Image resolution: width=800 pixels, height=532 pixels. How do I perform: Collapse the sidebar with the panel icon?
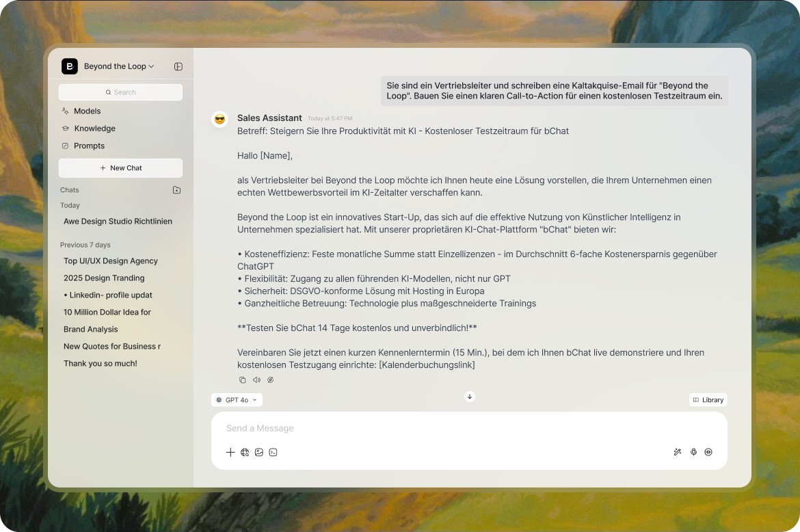178,66
